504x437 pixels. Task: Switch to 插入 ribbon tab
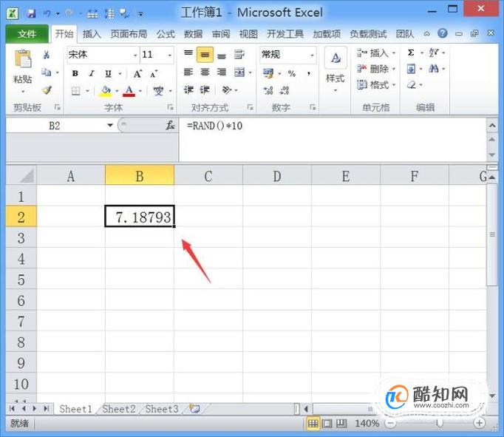tap(92, 34)
